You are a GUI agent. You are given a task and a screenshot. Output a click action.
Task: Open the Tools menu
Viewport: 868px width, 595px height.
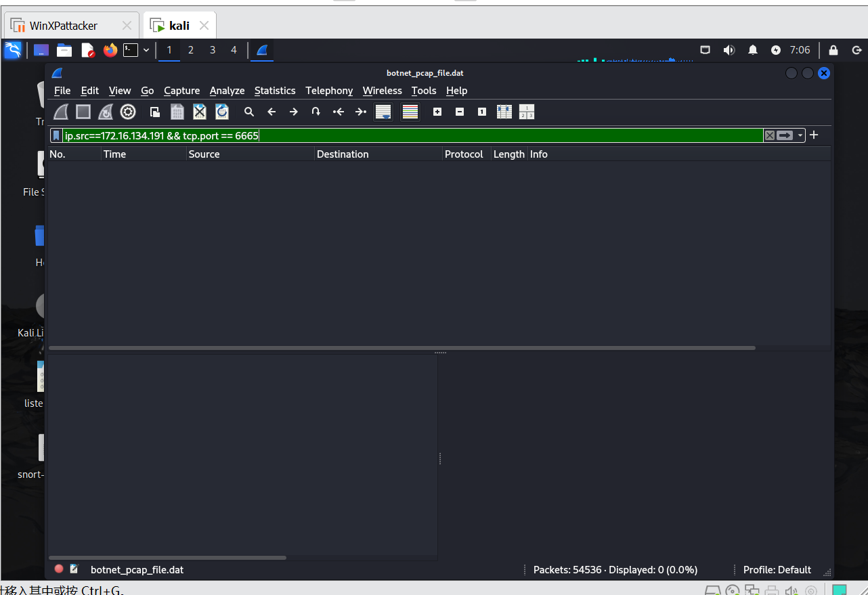coord(424,91)
